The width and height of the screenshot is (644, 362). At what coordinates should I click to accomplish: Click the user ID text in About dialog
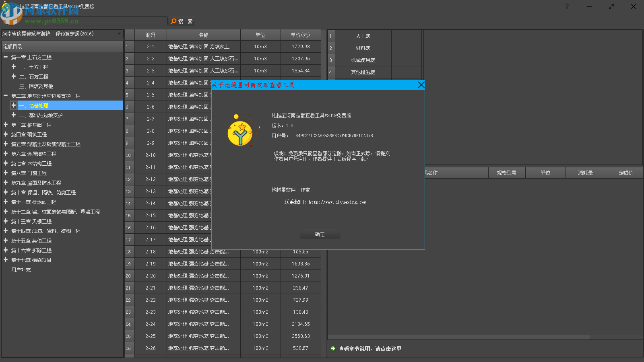pyautogui.click(x=334, y=136)
